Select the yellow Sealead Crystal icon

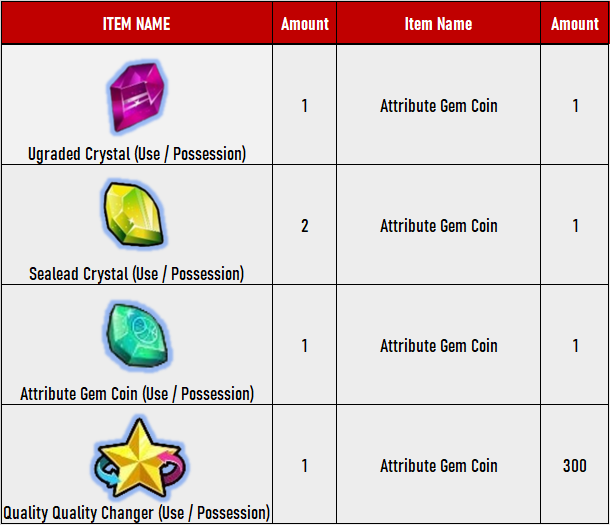(134, 214)
